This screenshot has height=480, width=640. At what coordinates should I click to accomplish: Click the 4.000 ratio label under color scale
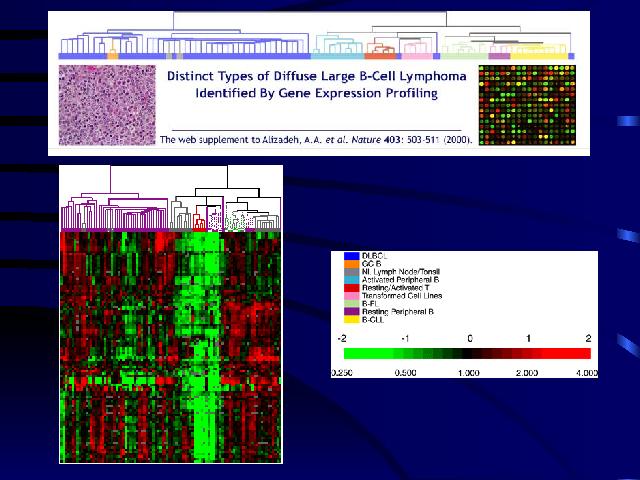584,371
